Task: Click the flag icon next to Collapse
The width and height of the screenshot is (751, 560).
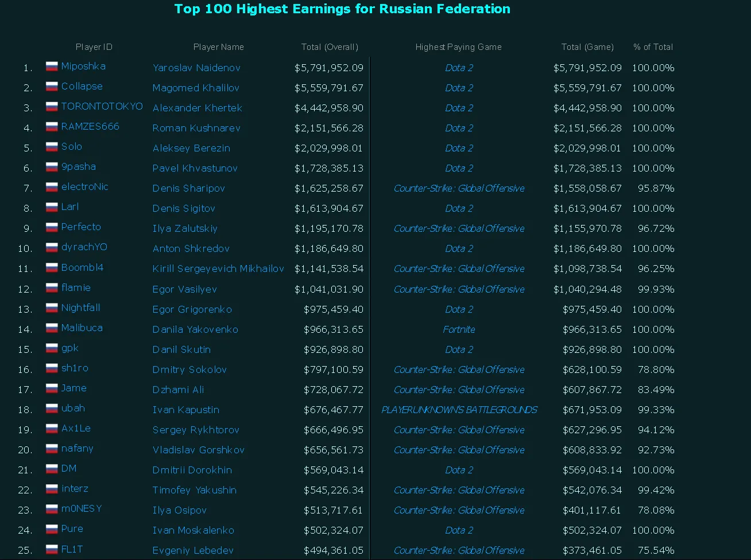Action: [x=52, y=87]
